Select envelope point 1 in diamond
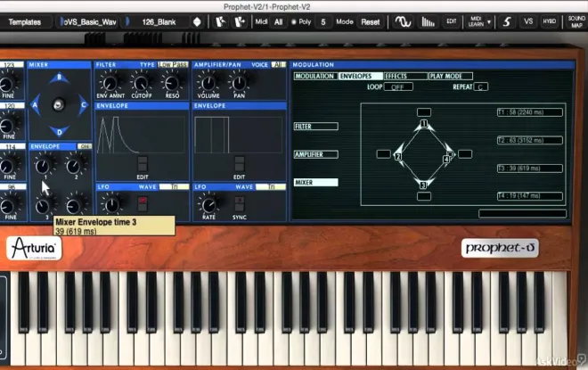The height and width of the screenshot is (370, 588). (x=424, y=123)
